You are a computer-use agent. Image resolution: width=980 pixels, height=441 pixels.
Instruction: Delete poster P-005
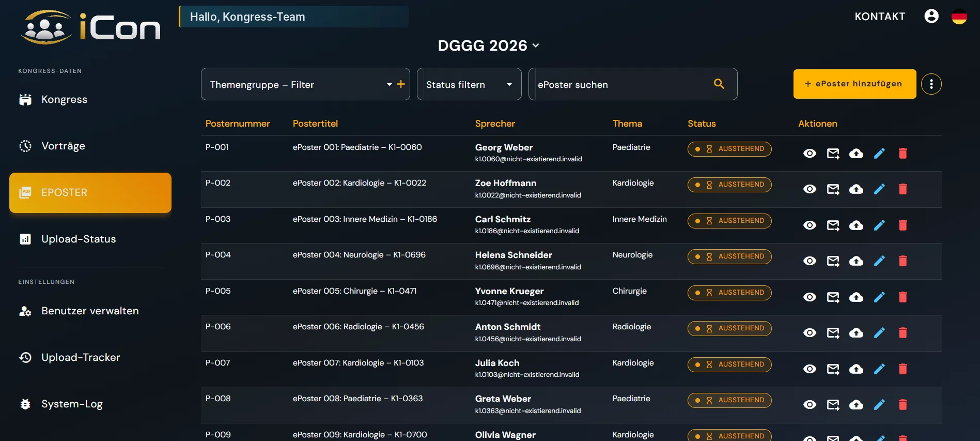(903, 297)
